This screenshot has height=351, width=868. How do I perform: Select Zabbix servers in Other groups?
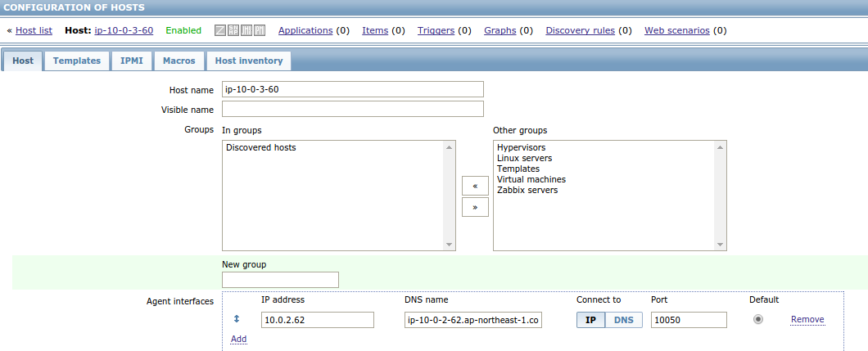coord(527,190)
